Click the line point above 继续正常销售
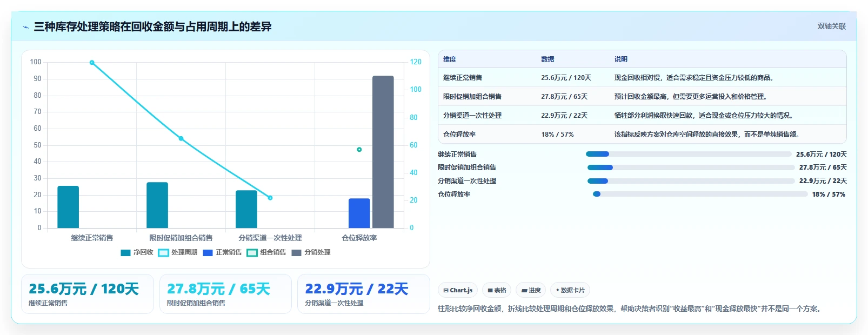The height and width of the screenshot is (335, 868). pos(92,63)
